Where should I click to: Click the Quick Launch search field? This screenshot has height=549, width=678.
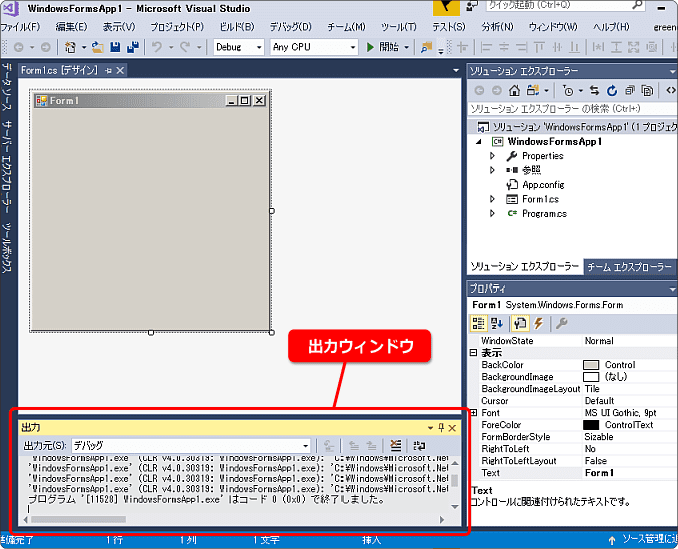[565, 5]
